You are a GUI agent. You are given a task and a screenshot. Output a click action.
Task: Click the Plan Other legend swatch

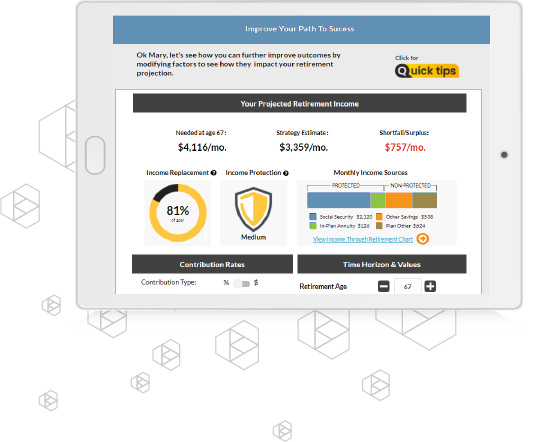pos(379,226)
